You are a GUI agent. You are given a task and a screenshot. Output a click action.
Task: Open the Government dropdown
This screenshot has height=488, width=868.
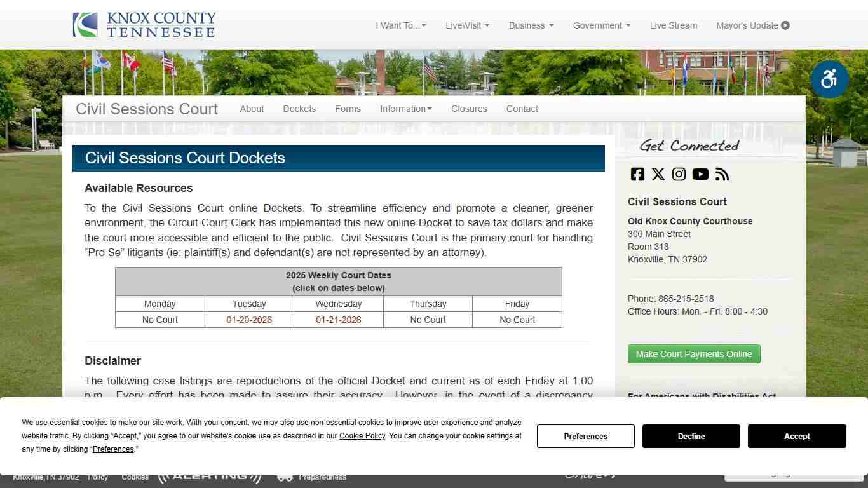tap(601, 25)
